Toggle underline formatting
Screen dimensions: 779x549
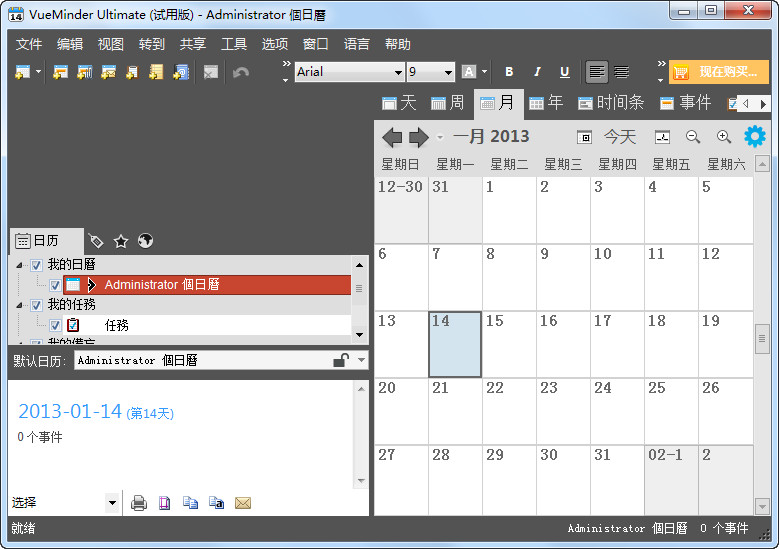point(564,72)
